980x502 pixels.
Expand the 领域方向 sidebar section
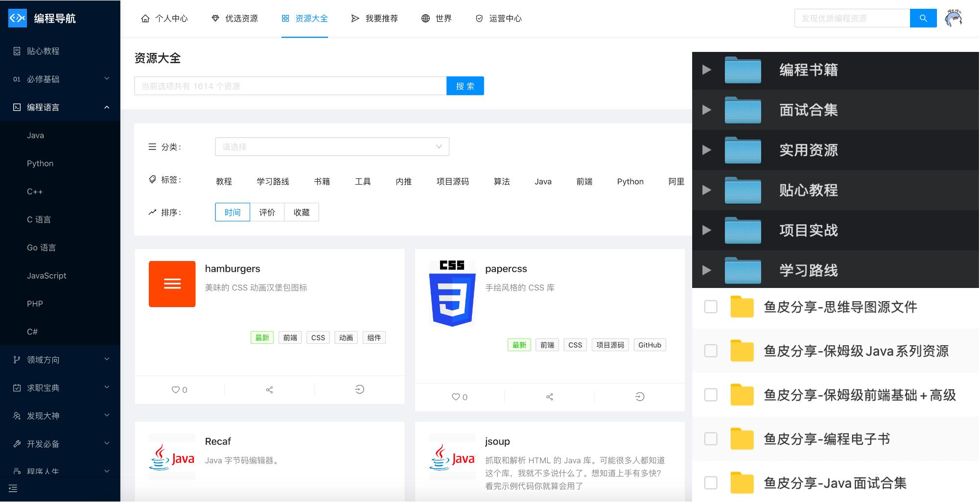[59, 359]
